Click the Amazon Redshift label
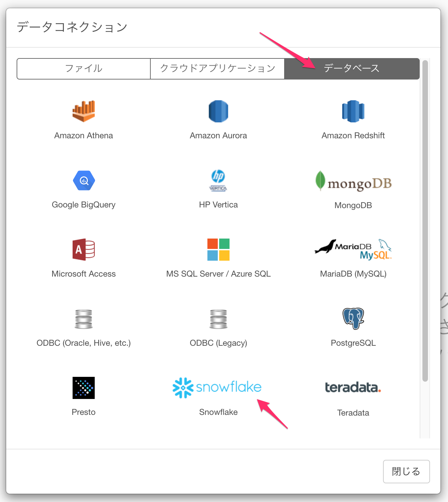The width and height of the screenshot is (448, 502). [353, 136]
